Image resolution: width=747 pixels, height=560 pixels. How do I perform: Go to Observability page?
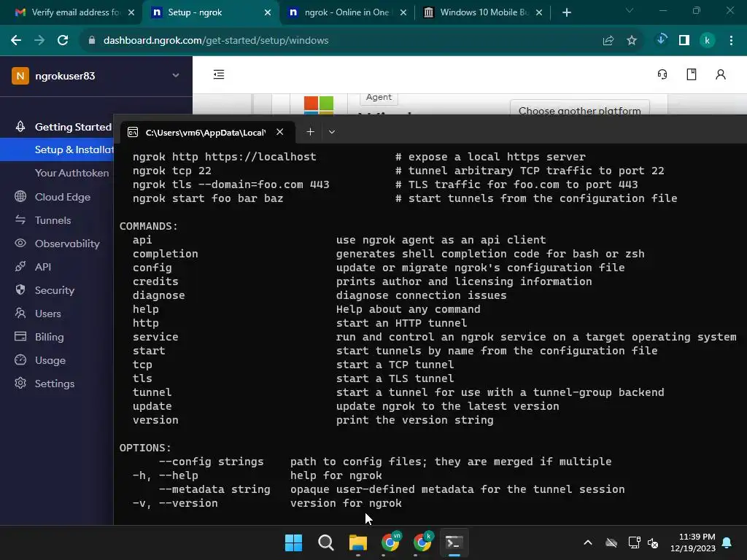point(67,244)
